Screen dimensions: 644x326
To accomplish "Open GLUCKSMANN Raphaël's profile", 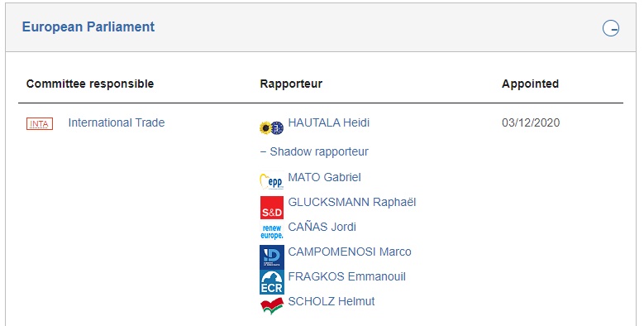I will 352,202.
